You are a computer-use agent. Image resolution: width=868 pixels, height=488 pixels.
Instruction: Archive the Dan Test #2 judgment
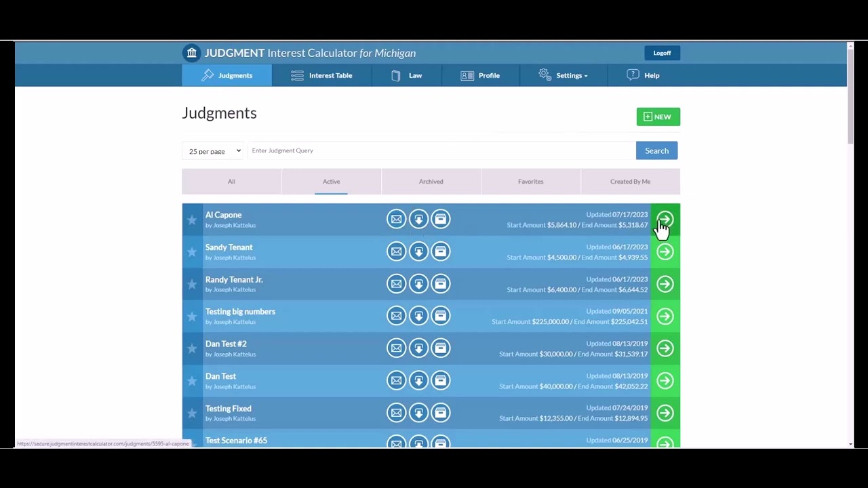click(441, 348)
